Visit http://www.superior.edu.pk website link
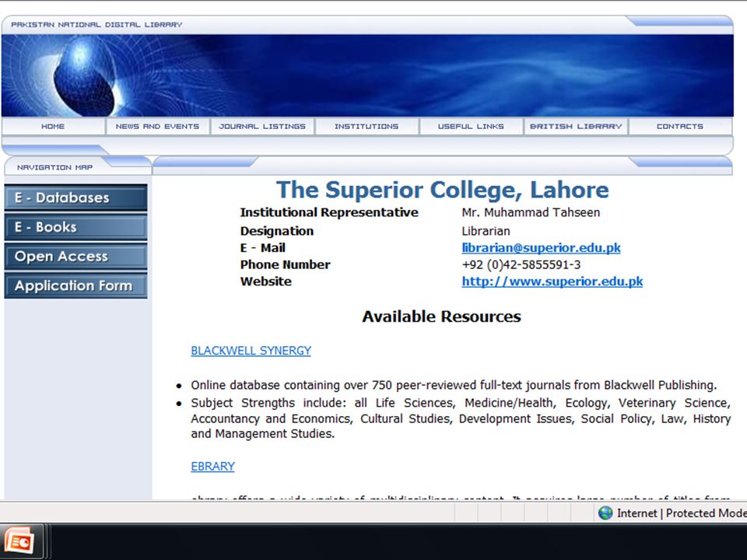The width and height of the screenshot is (747, 560). point(552,282)
